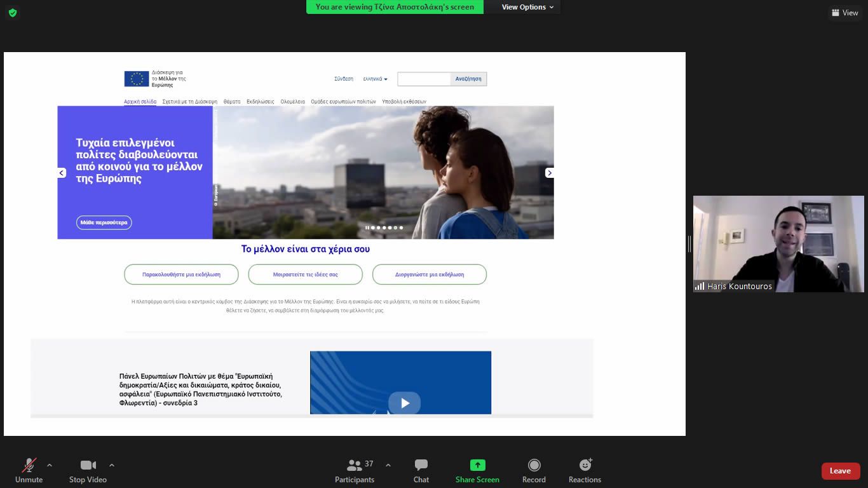This screenshot has width=868, height=488.
Task: Go to the next carousel slide arrow
Action: pos(550,173)
